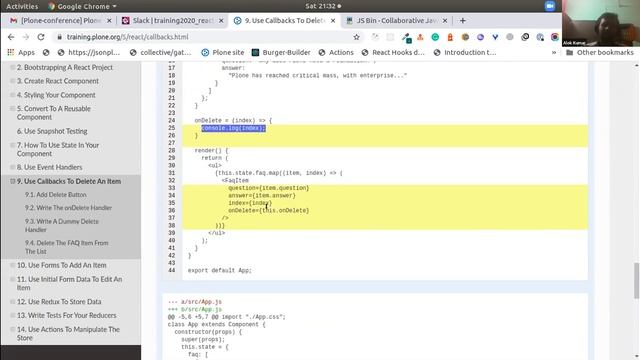Click the selected console.log(index) code
Image resolution: width=640 pixels, height=360 pixels.
tap(233, 128)
